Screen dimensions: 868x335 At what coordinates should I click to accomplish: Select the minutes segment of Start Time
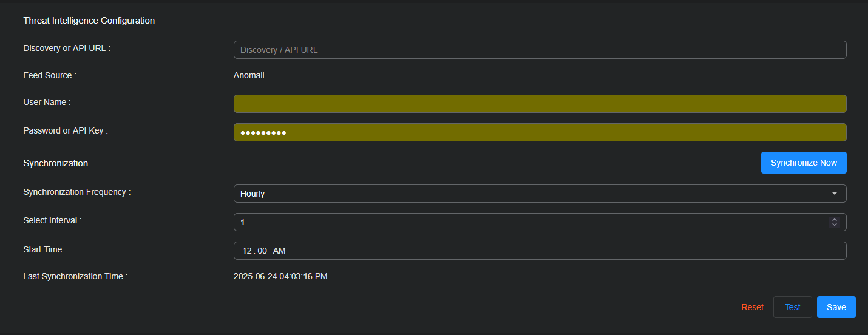tap(262, 251)
